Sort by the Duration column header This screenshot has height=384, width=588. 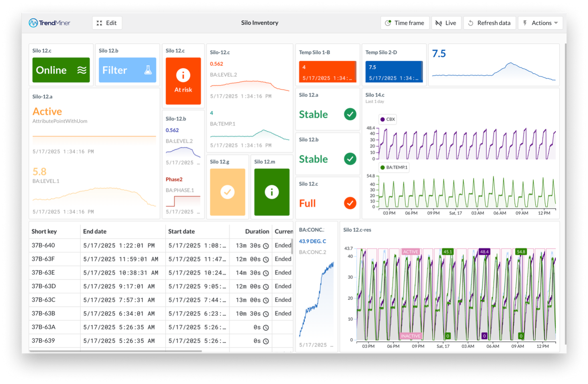pyautogui.click(x=257, y=232)
